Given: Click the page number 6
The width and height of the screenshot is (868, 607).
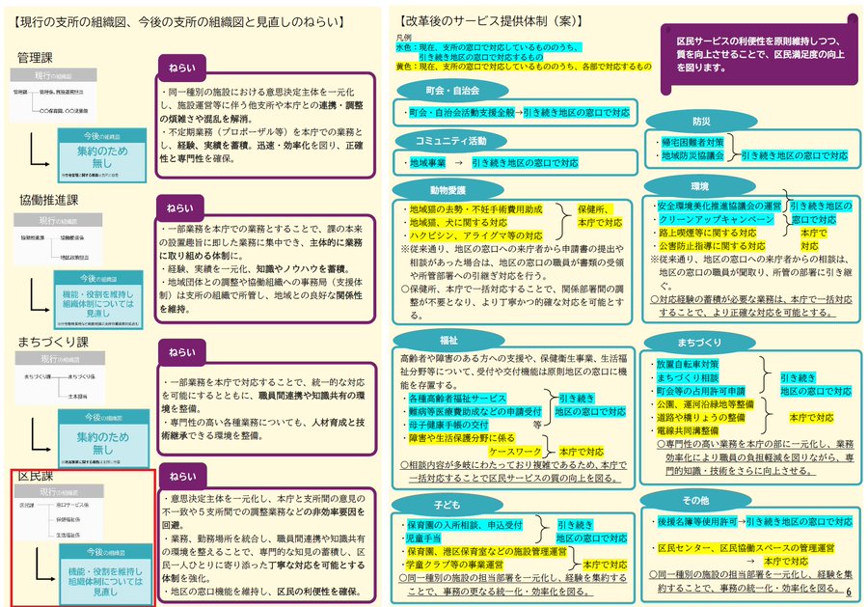Looking at the screenshot, I should 849,593.
